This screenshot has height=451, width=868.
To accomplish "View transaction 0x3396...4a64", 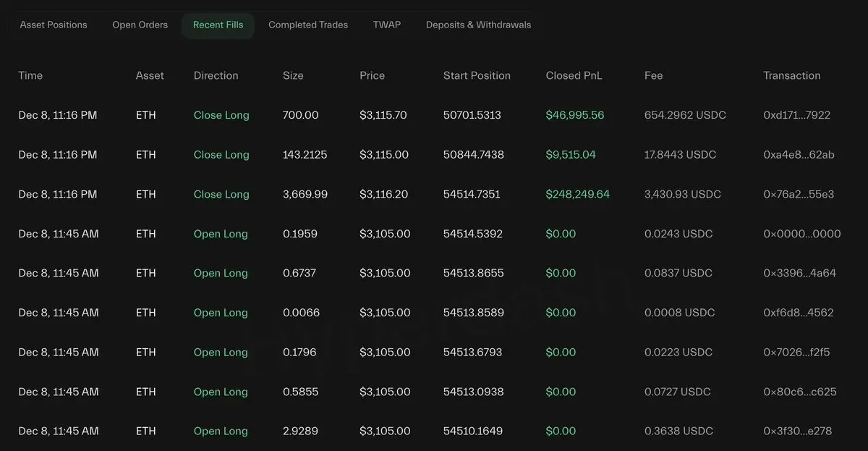I will 799,273.
